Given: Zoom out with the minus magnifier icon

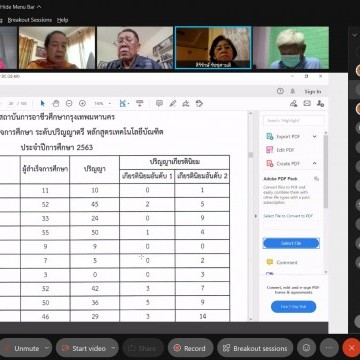Looking at the screenshot, I should coord(69,103).
